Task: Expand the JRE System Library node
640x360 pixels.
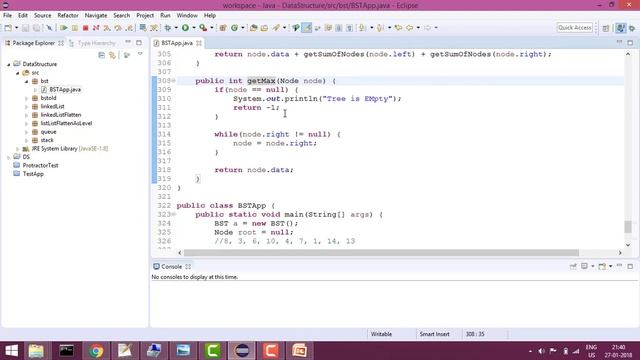Action: pyautogui.click(x=18, y=149)
